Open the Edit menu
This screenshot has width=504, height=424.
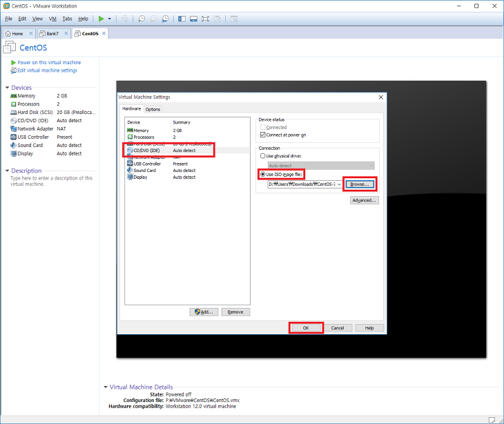click(22, 19)
